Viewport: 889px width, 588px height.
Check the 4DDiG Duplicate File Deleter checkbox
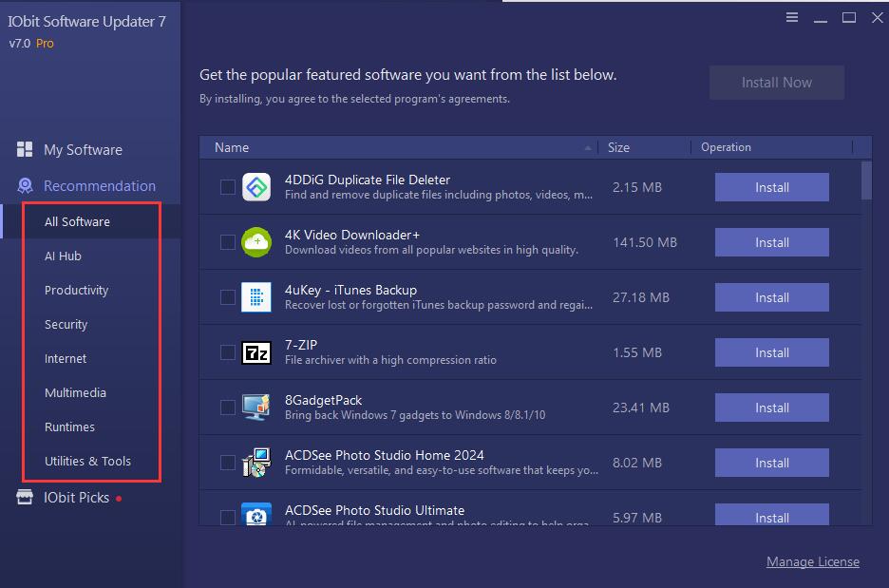click(x=227, y=187)
